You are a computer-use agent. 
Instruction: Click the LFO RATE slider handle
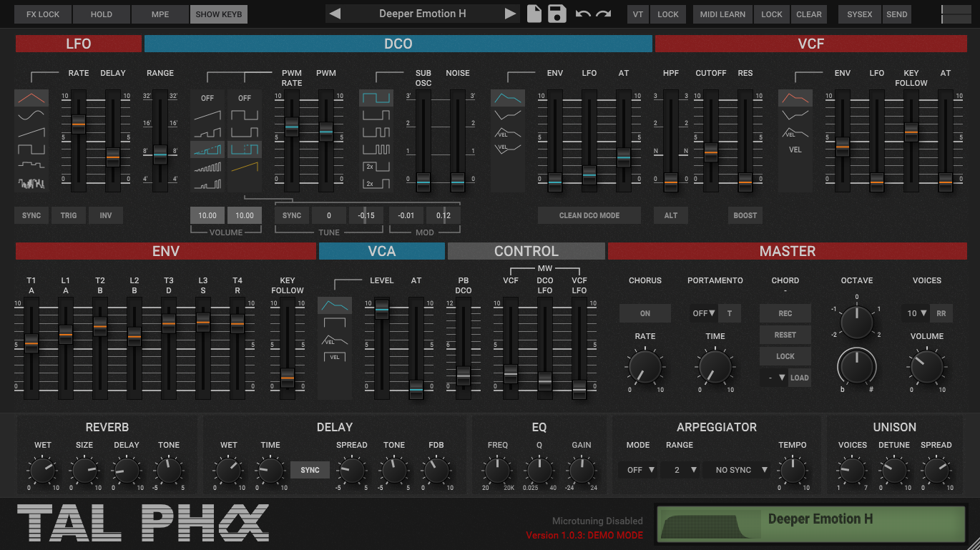coord(79,124)
